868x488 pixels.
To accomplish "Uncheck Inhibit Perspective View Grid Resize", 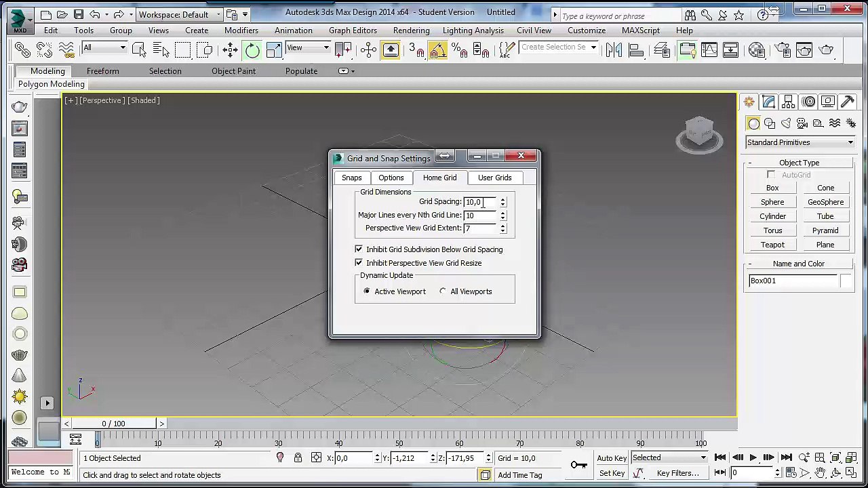I will (359, 263).
